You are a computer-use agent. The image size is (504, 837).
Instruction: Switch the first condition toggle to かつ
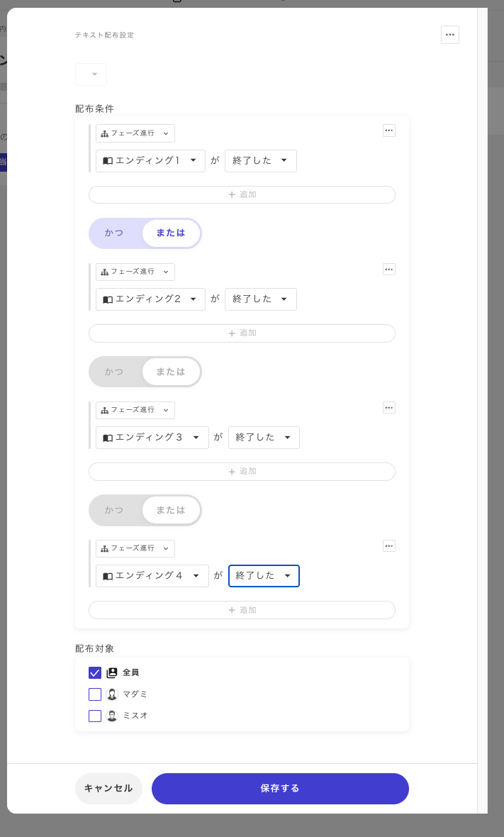[x=114, y=233]
